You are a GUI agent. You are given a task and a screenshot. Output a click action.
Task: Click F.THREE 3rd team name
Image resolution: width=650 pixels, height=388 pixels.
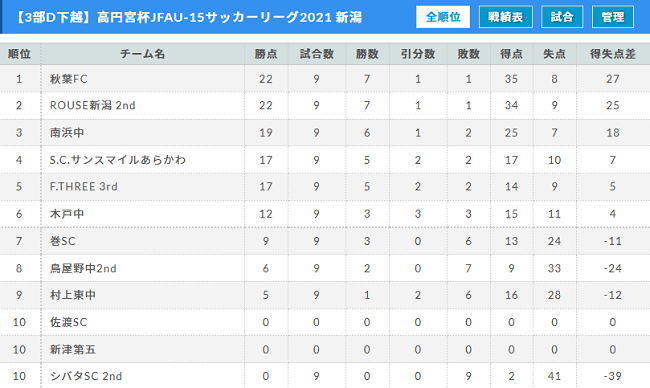(x=84, y=187)
